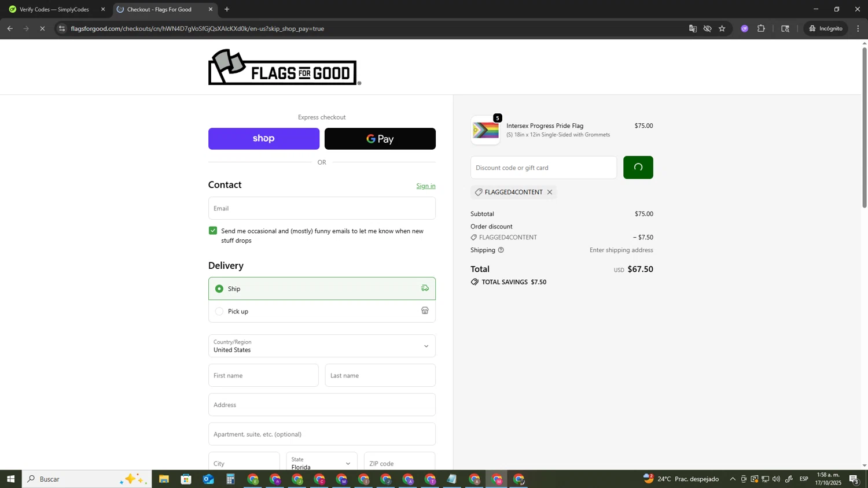Close the Checkout Flags For Good tab

coord(211,9)
